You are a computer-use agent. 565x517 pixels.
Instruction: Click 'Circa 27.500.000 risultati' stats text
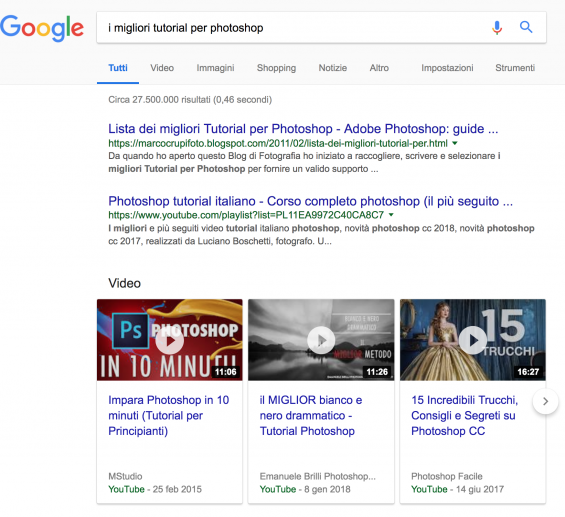point(190,99)
